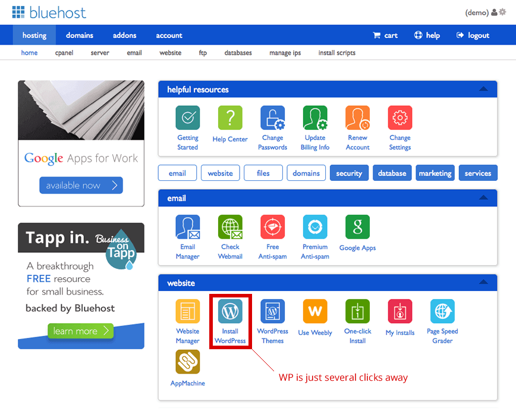Image resolution: width=516 pixels, height=420 pixels.
Task: Toggle the services section filter
Action: (478, 173)
